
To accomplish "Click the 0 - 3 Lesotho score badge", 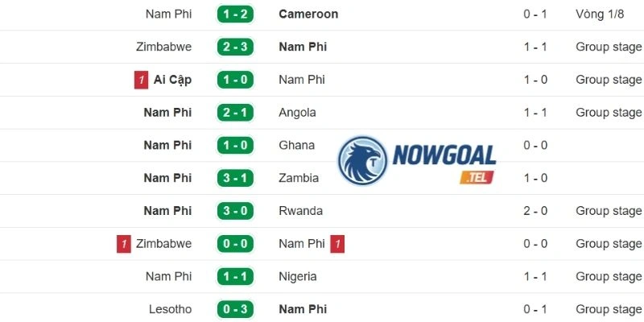I will 235,310.
